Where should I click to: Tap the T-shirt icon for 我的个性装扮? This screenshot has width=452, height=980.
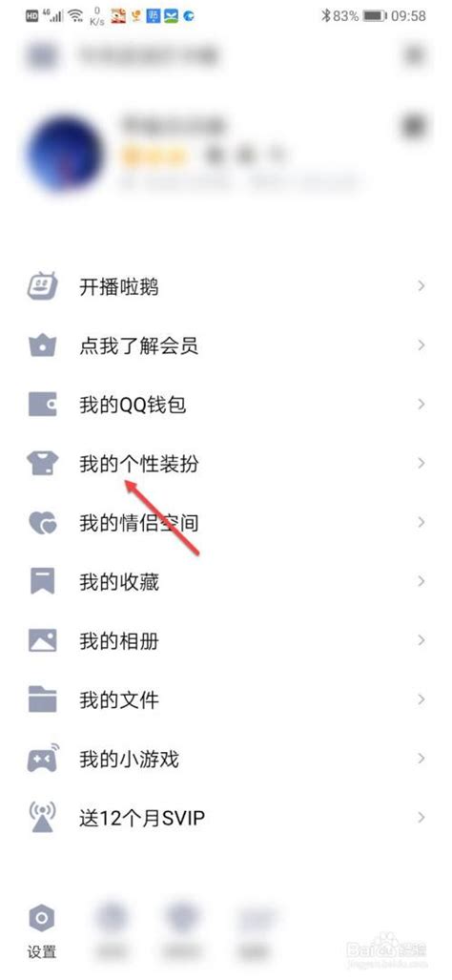[x=43, y=464]
